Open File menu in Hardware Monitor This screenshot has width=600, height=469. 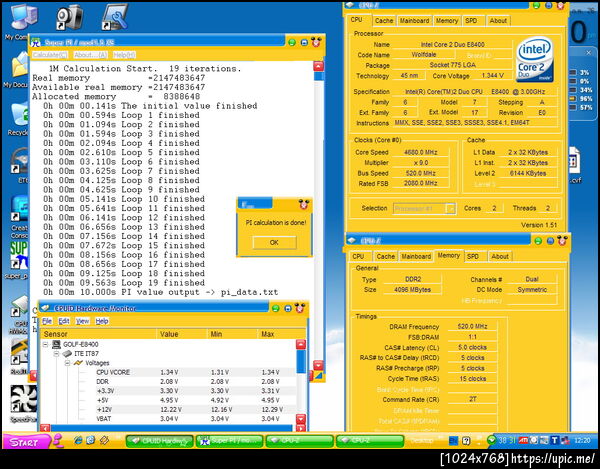47,321
